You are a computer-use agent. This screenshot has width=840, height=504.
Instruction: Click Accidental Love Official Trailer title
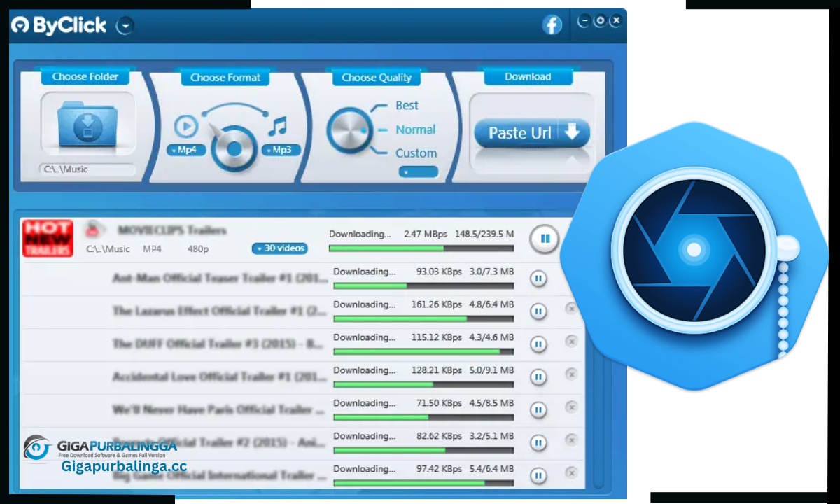point(219,377)
